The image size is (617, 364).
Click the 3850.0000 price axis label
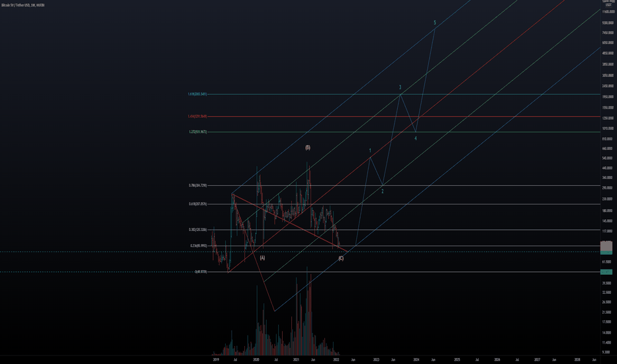click(608, 64)
